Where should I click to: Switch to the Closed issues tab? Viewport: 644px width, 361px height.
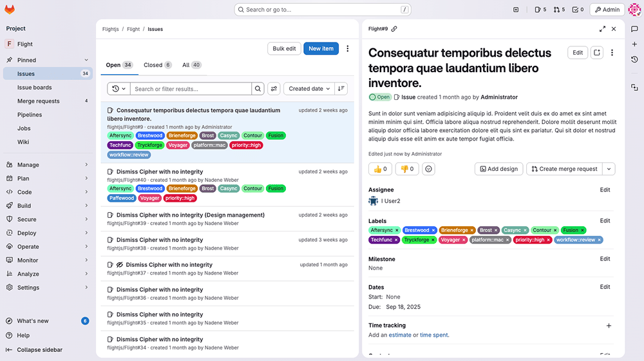(x=157, y=65)
